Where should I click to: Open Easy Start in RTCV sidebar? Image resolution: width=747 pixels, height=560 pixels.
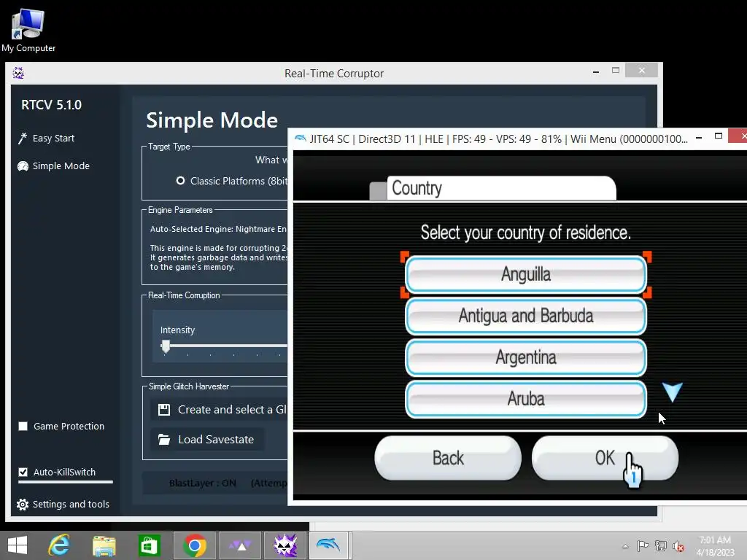pyautogui.click(x=53, y=138)
